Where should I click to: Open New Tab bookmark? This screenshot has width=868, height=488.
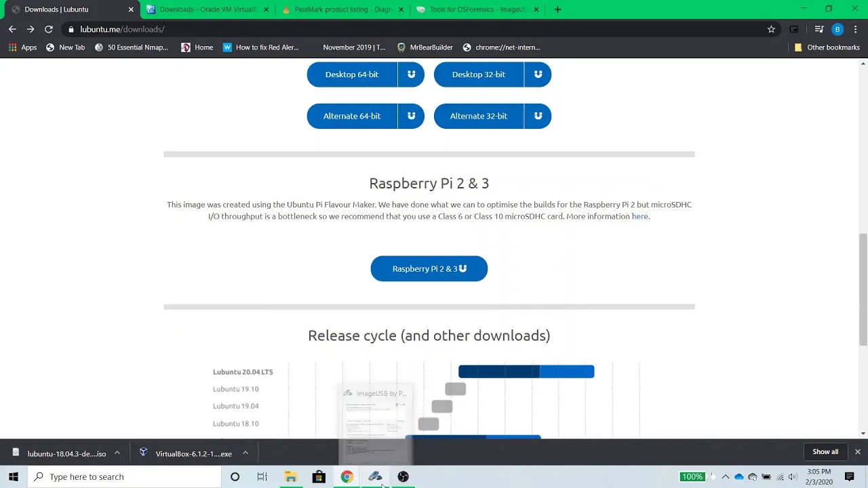click(x=65, y=47)
